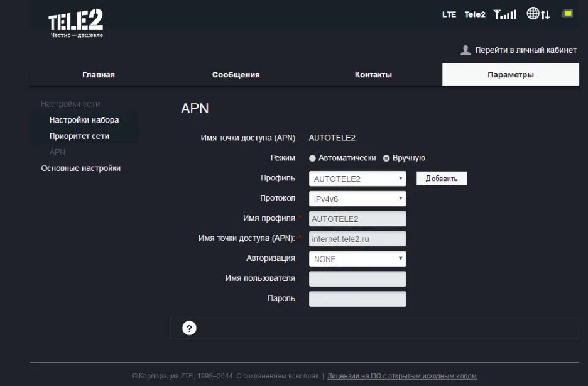Viewport: 588px width, 386px height.
Task: Open Приоритет сети in sidebar
Action: (x=79, y=136)
